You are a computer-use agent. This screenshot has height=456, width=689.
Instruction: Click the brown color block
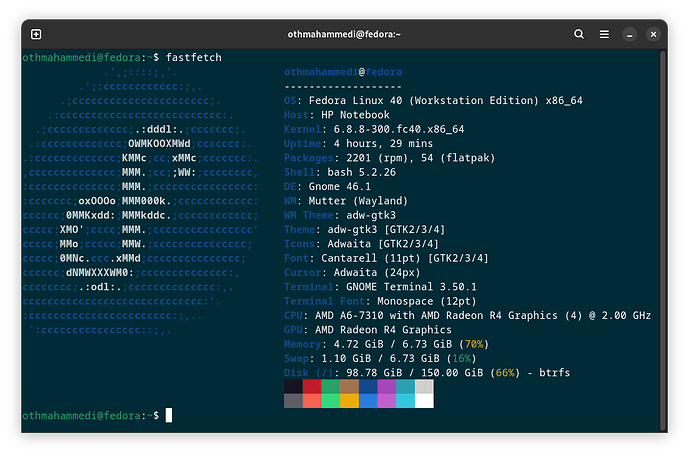(x=349, y=387)
